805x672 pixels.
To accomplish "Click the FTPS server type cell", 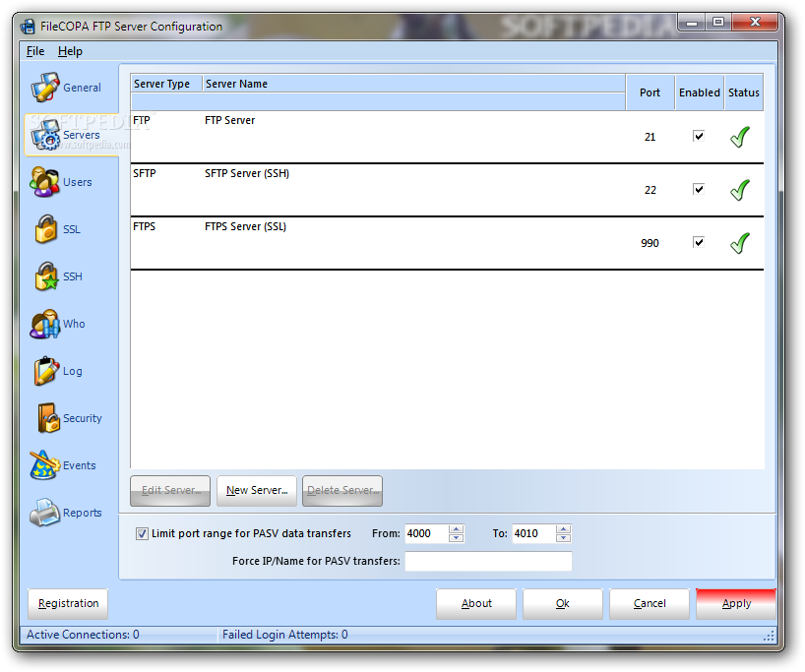I will click(145, 226).
